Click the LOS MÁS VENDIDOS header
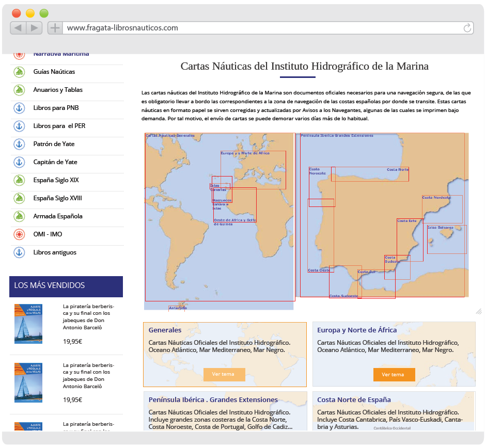The image size is (486, 448). [66, 286]
